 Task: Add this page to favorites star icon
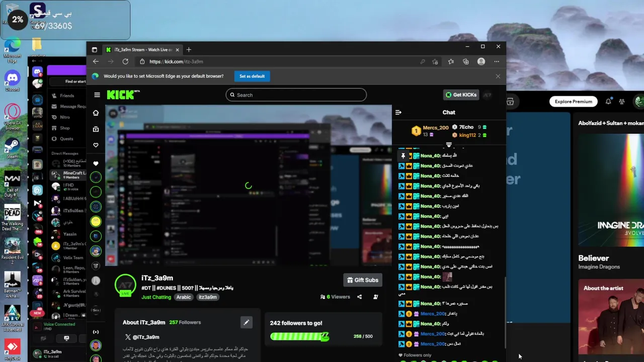(x=435, y=61)
